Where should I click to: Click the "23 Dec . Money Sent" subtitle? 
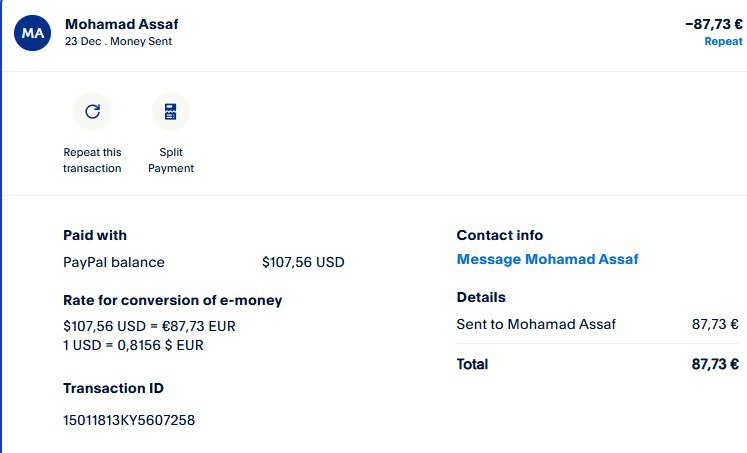click(x=118, y=42)
